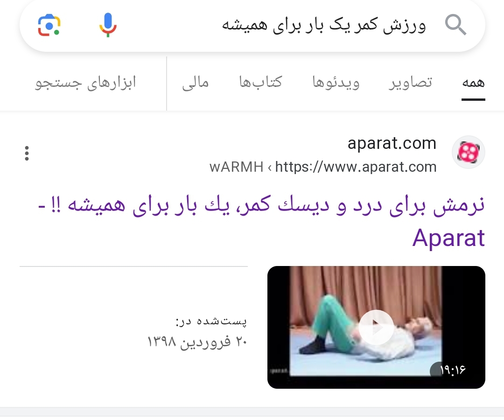Open the نرمش برای درد و دیسک کمر result title
504x420 pixels.
(261, 221)
